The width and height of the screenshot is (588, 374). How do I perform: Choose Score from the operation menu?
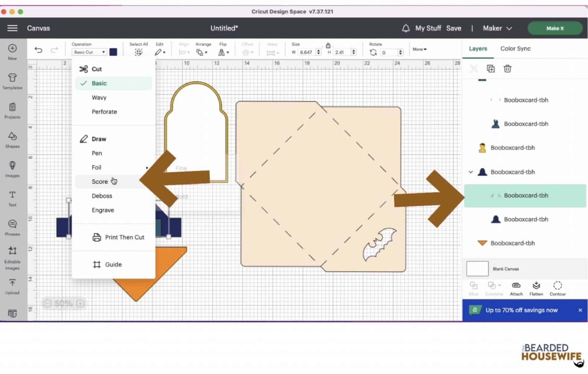[100, 182]
